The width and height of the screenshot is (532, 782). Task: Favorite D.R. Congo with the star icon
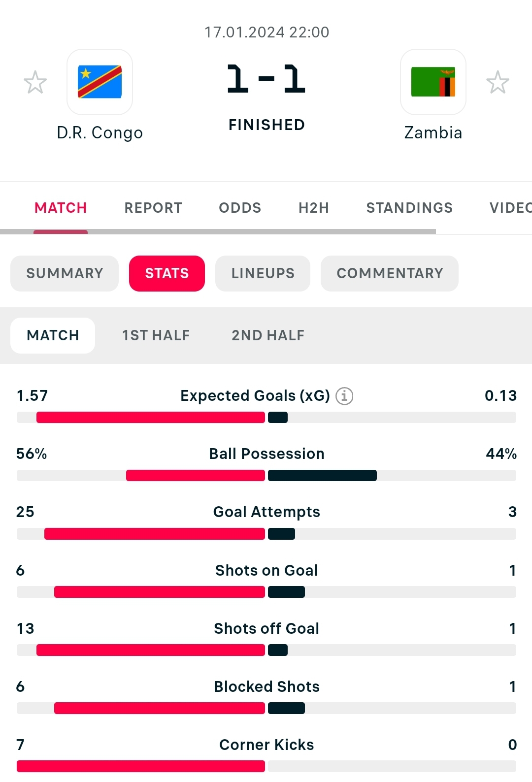pyautogui.click(x=35, y=82)
